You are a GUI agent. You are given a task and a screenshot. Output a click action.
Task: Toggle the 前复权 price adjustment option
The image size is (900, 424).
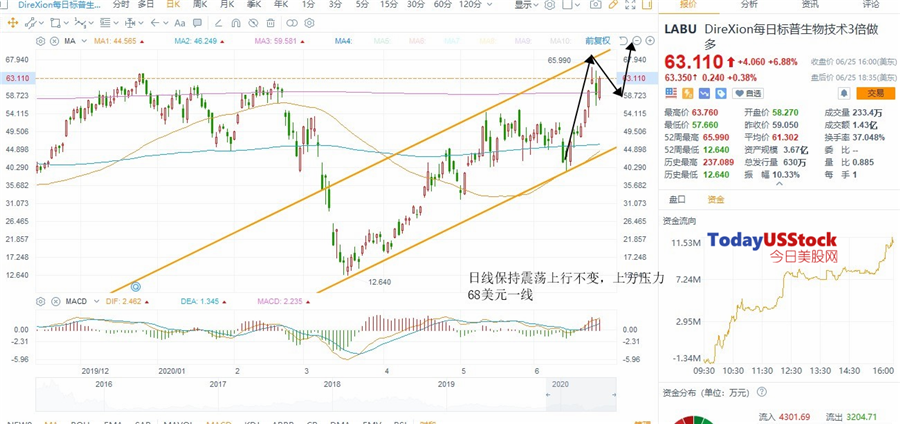tap(598, 41)
